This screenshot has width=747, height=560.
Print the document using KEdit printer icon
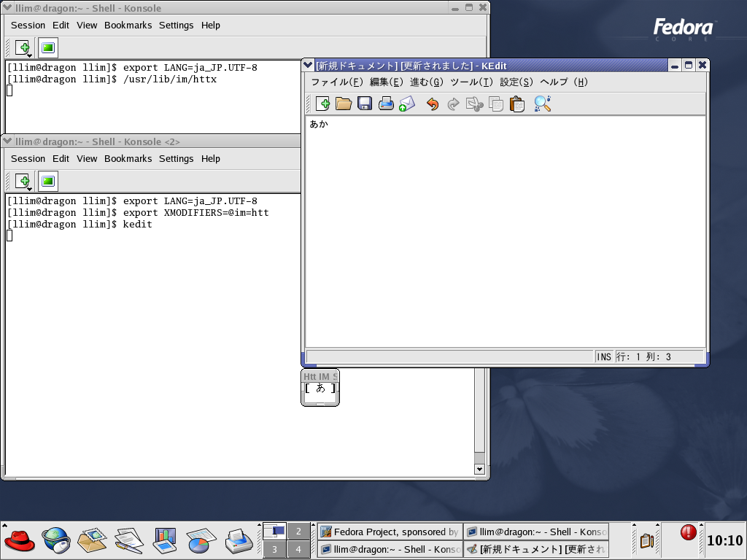click(385, 104)
